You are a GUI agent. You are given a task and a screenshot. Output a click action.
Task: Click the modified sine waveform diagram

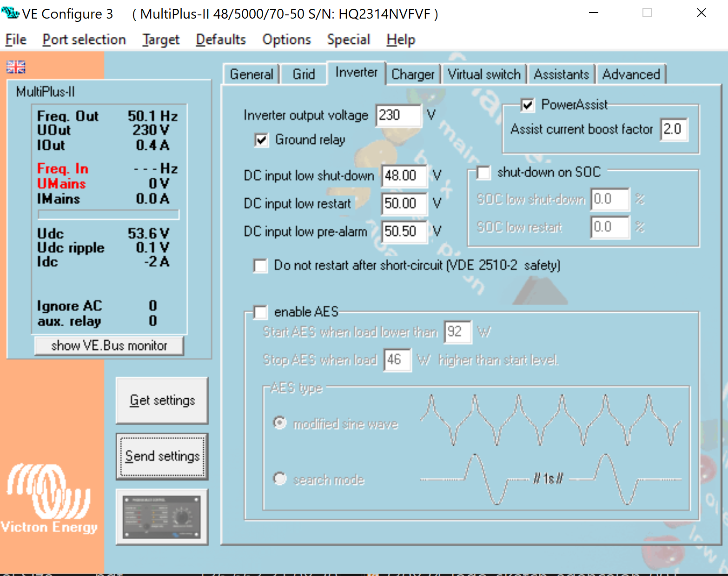pos(550,420)
